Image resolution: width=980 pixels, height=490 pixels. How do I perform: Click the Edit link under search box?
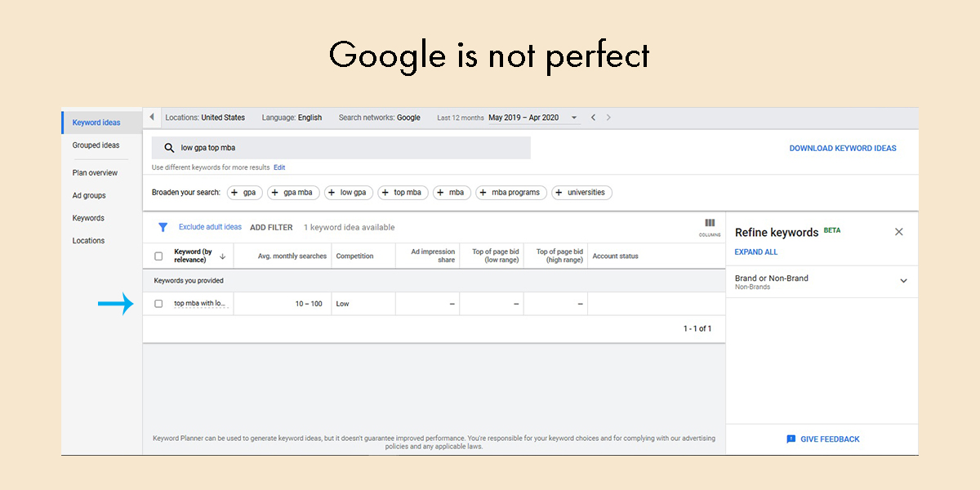click(x=279, y=167)
